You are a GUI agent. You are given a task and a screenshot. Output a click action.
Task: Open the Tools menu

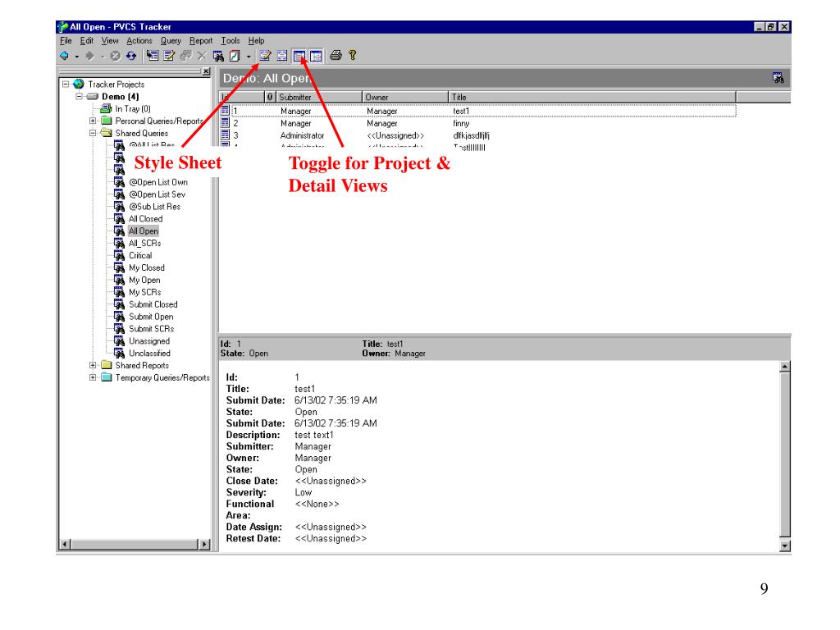click(231, 41)
